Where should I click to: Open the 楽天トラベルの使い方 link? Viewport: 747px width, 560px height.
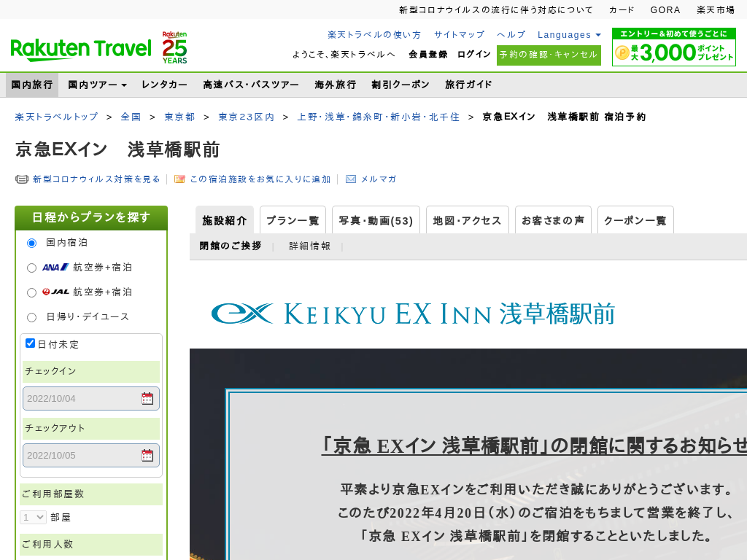pyautogui.click(x=374, y=35)
